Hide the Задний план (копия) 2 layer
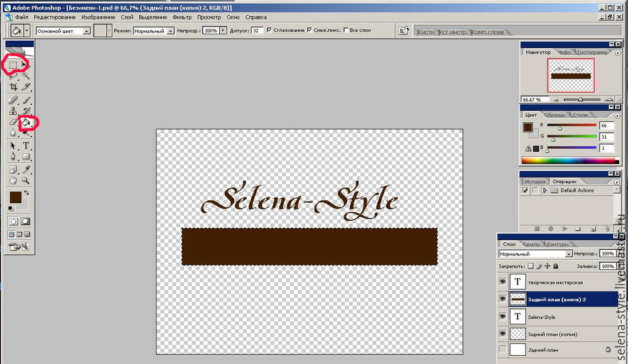This screenshot has height=364, width=628. tap(502, 299)
